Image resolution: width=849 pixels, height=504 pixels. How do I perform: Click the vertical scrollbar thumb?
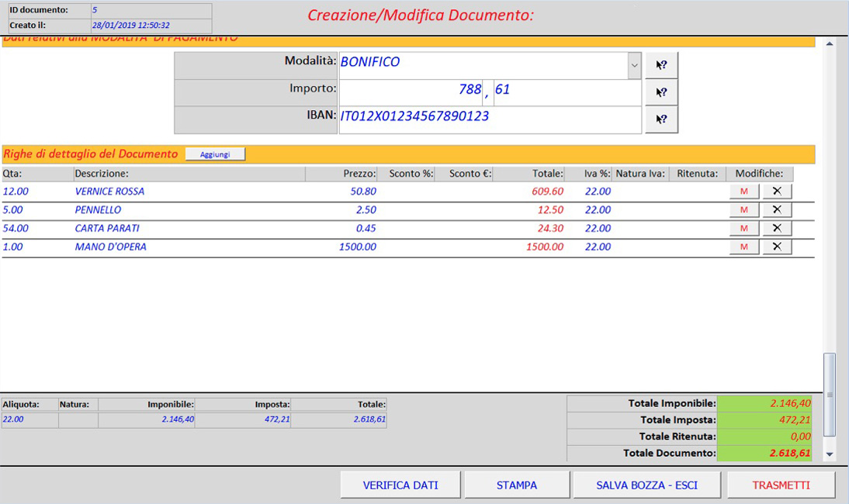[830, 394]
